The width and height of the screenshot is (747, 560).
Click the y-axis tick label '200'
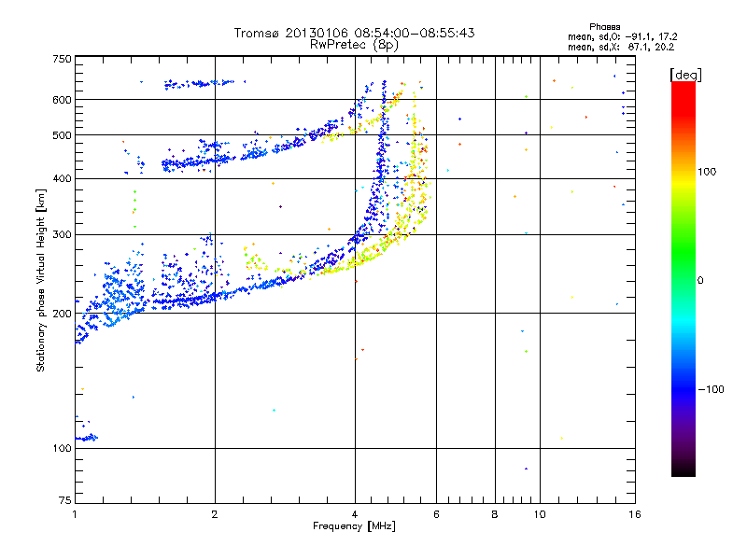pos(62,314)
